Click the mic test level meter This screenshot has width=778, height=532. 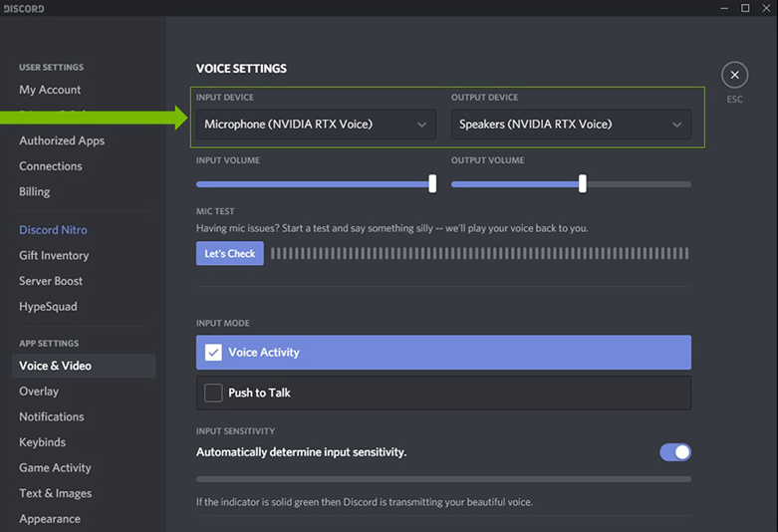coord(480,254)
